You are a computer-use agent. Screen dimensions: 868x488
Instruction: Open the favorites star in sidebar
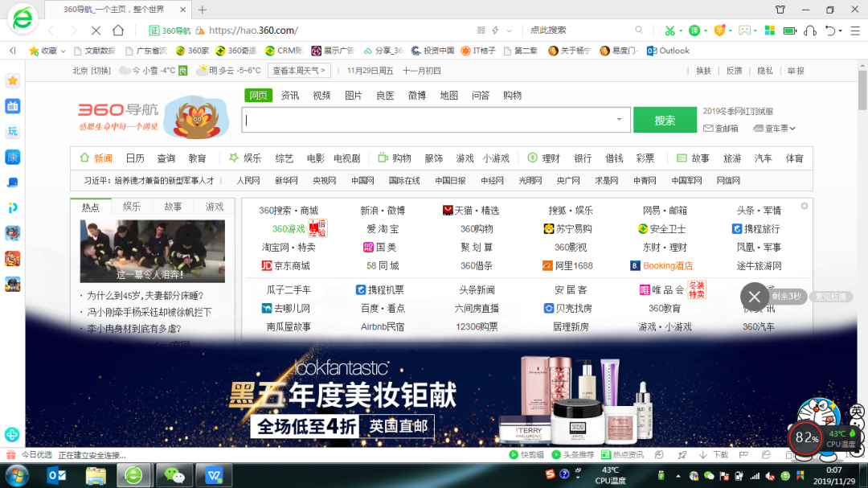12,81
